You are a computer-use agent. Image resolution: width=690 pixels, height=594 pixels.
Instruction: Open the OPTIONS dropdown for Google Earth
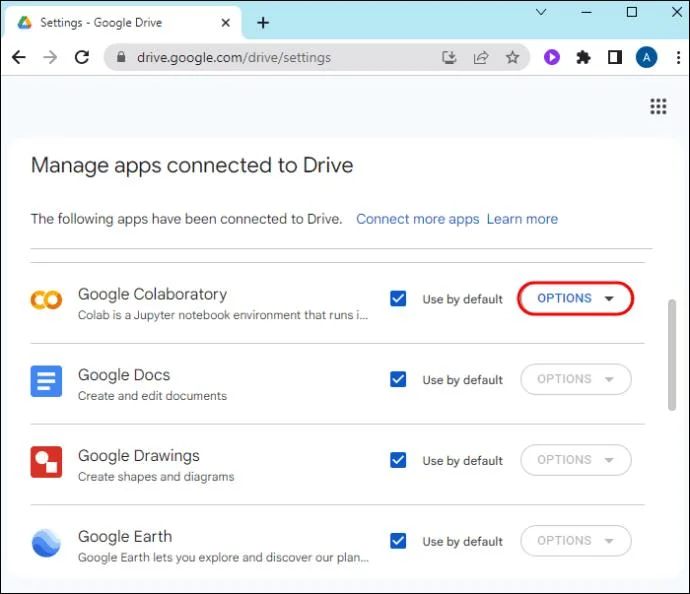tap(576, 540)
